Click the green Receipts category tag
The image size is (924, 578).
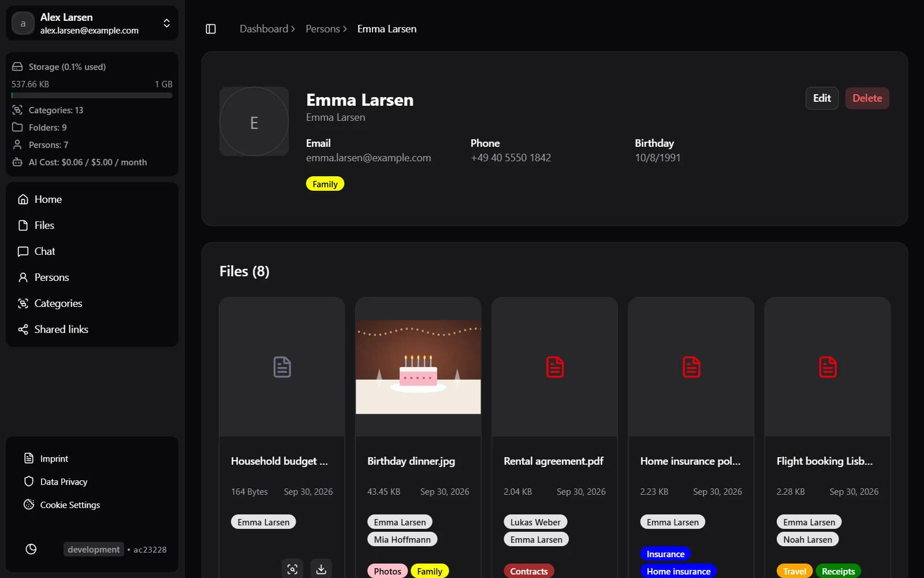tap(838, 571)
